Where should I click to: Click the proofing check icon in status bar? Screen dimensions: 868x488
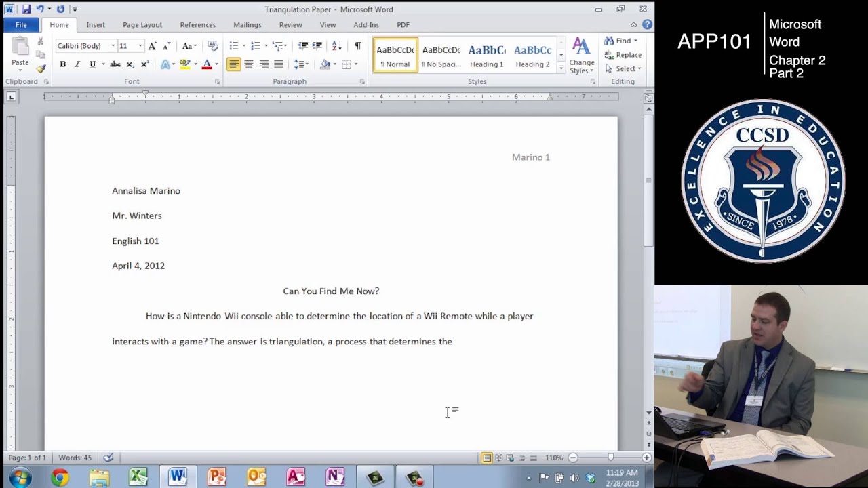coord(108,458)
